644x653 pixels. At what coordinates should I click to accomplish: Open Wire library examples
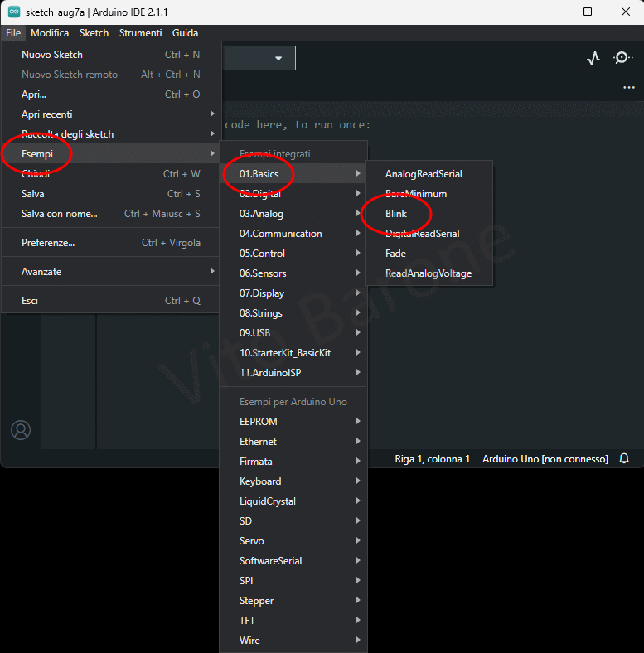click(293, 641)
